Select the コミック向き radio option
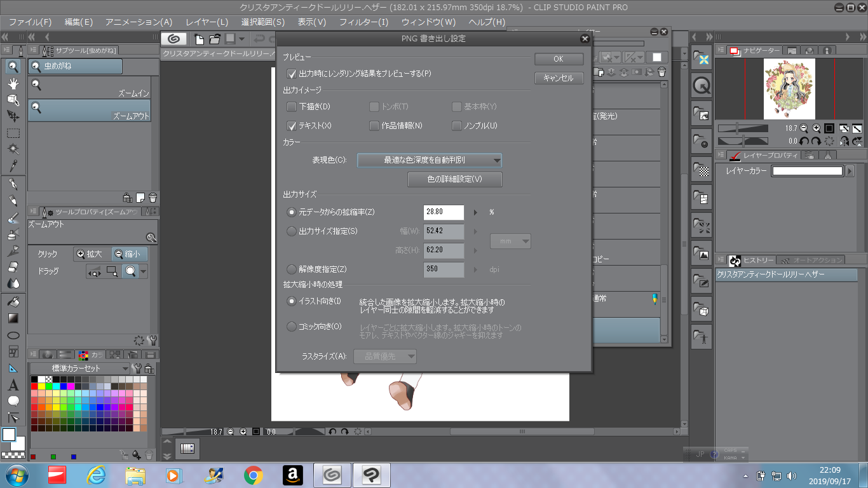This screenshot has height=488, width=868. tap(292, 327)
